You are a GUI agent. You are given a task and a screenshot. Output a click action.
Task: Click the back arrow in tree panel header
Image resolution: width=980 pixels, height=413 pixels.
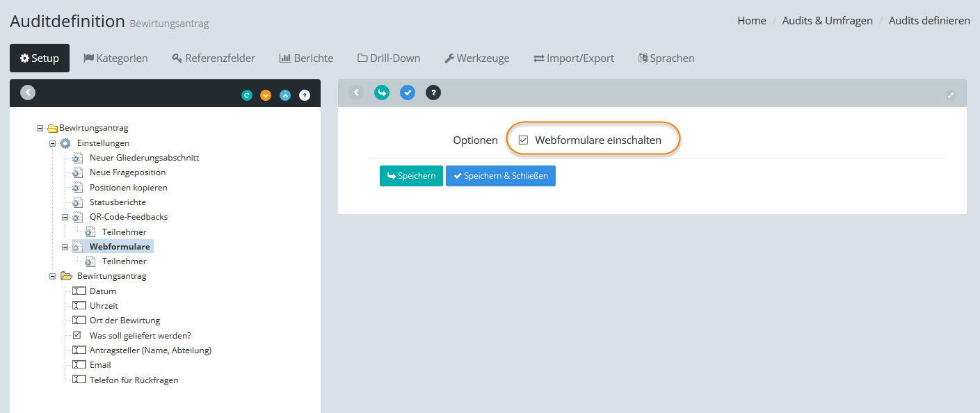pos(28,92)
